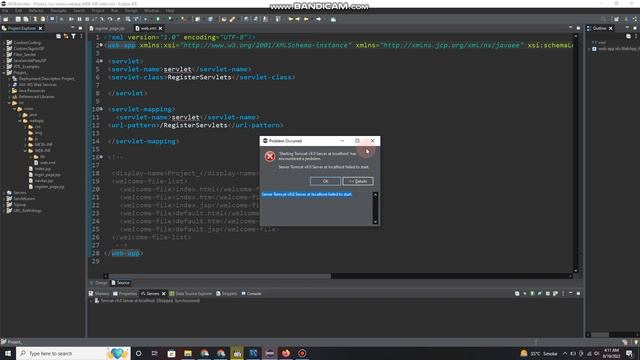Image resolution: width=640 pixels, height=360 pixels.
Task: Click the editor horizontal scrollbar thumb
Action: (x=220, y=276)
